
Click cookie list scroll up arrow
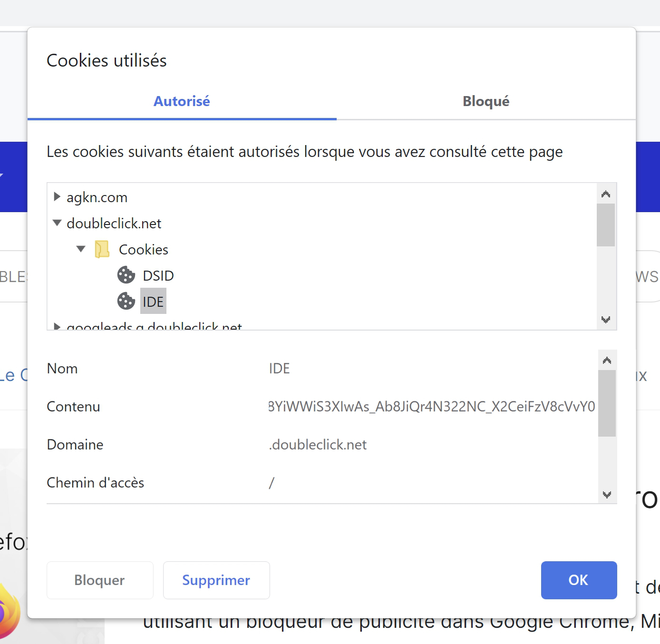point(606,194)
